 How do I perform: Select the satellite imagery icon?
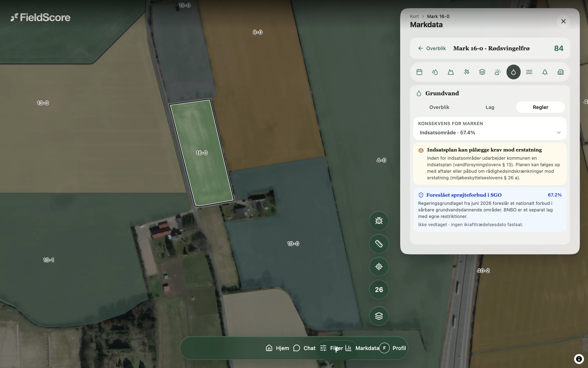(x=466, y=72)
